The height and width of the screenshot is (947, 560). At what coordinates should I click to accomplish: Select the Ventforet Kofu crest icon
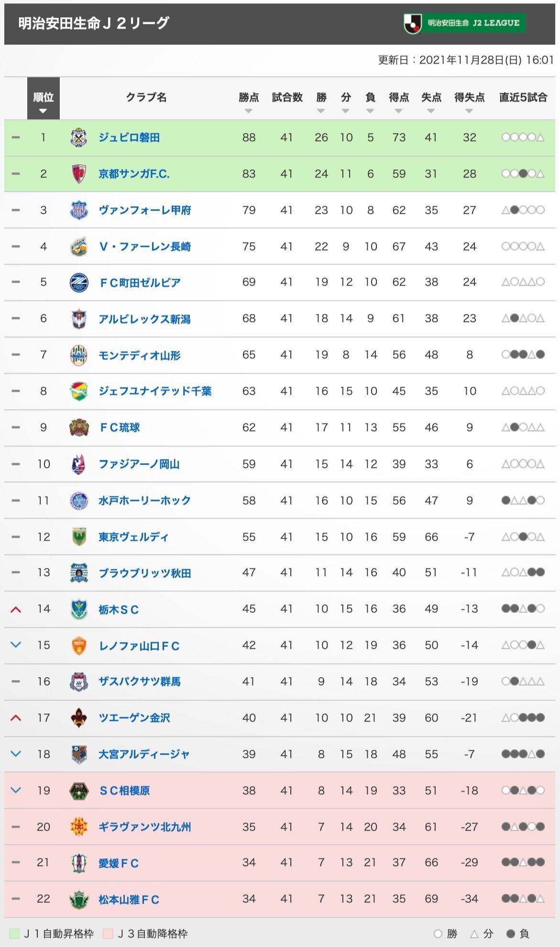tap(79, 210)
